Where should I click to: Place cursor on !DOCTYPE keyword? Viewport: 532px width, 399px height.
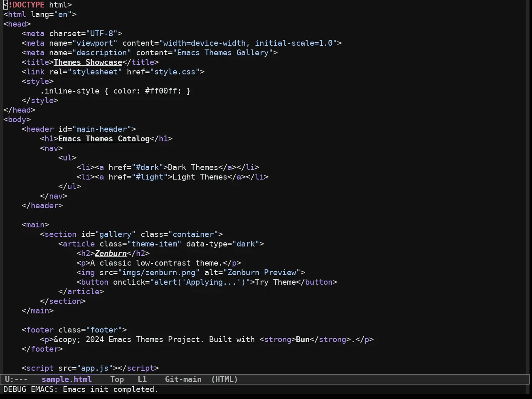26,5
